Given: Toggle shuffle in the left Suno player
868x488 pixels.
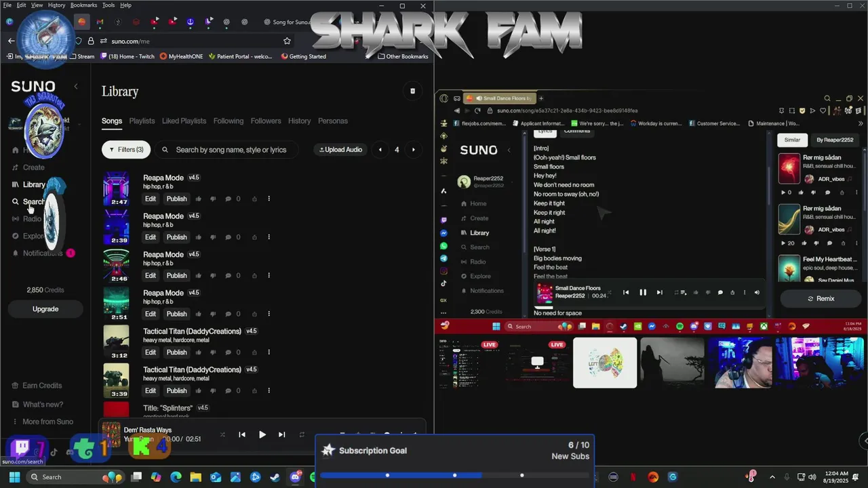Looking at the screenshot, I should pos(222,434).
